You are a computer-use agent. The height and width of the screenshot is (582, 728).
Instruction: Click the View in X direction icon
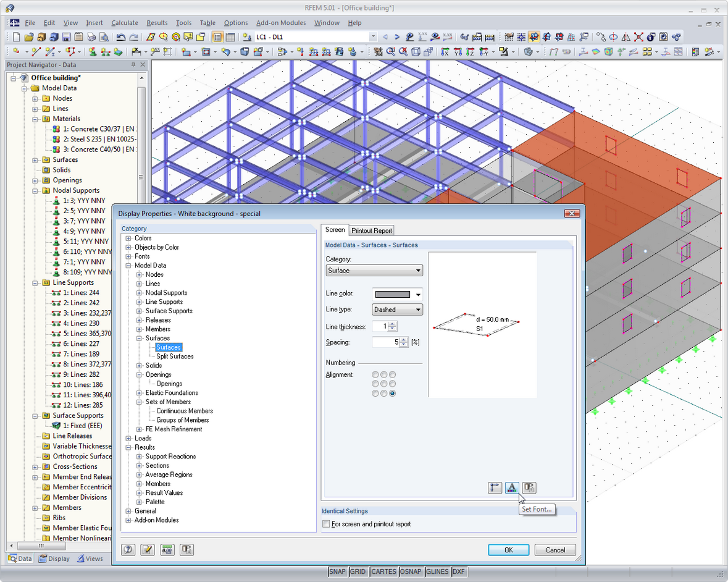[x=445, y=51]
